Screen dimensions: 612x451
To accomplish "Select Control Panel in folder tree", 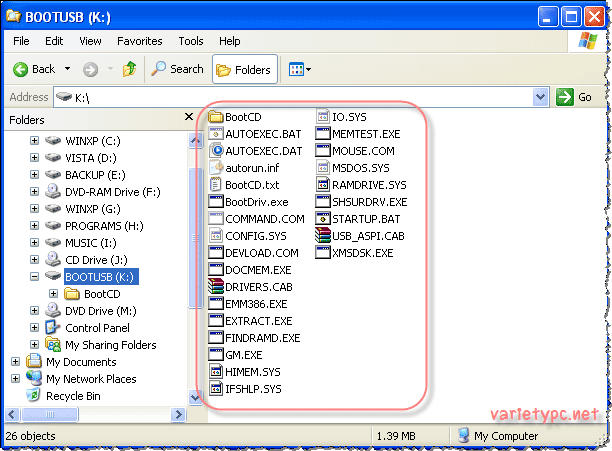I will coord(97,328).
